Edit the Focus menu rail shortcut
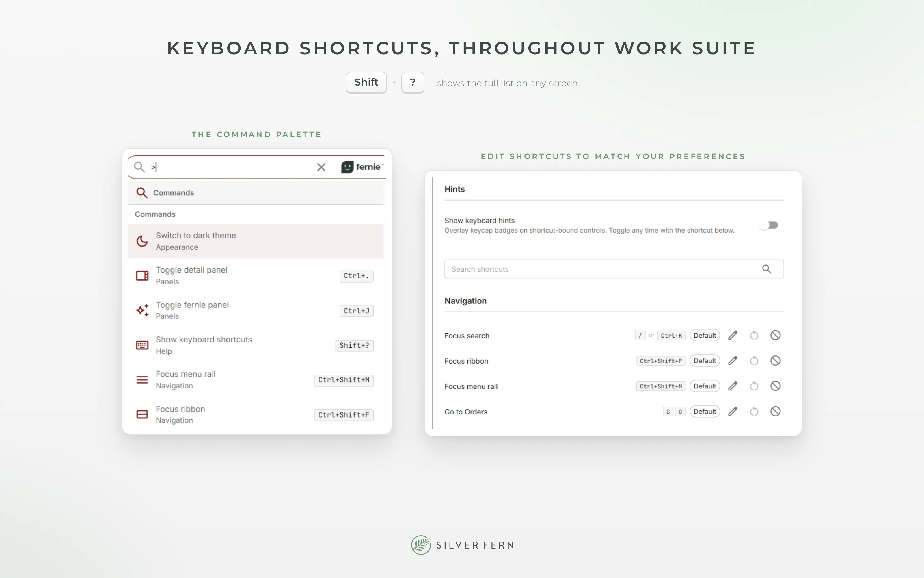 pos(732,386)
